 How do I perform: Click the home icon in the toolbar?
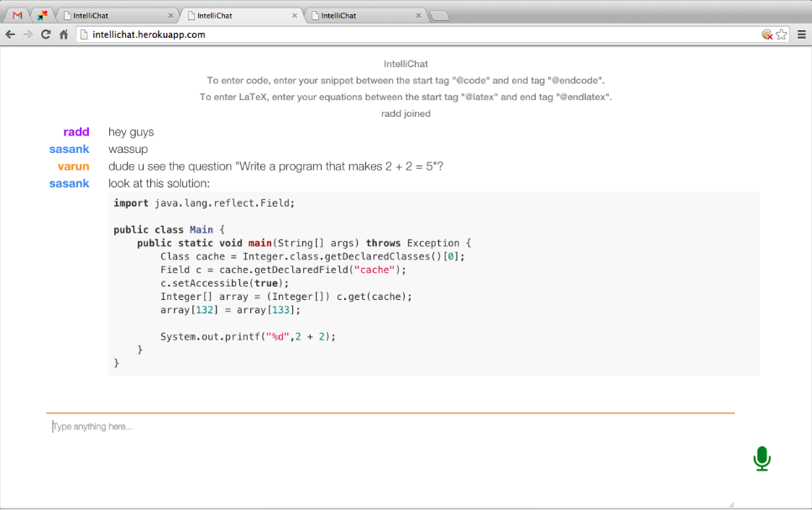point(64,34)
